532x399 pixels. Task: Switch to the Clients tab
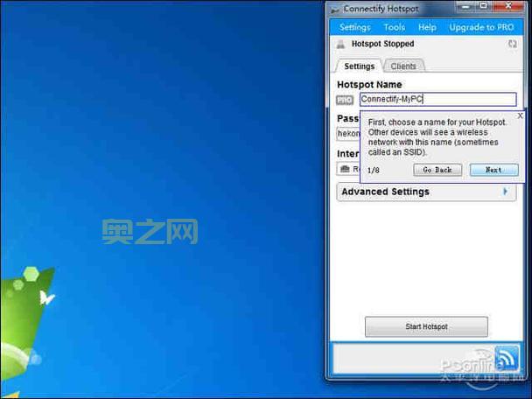click(403, 66)
